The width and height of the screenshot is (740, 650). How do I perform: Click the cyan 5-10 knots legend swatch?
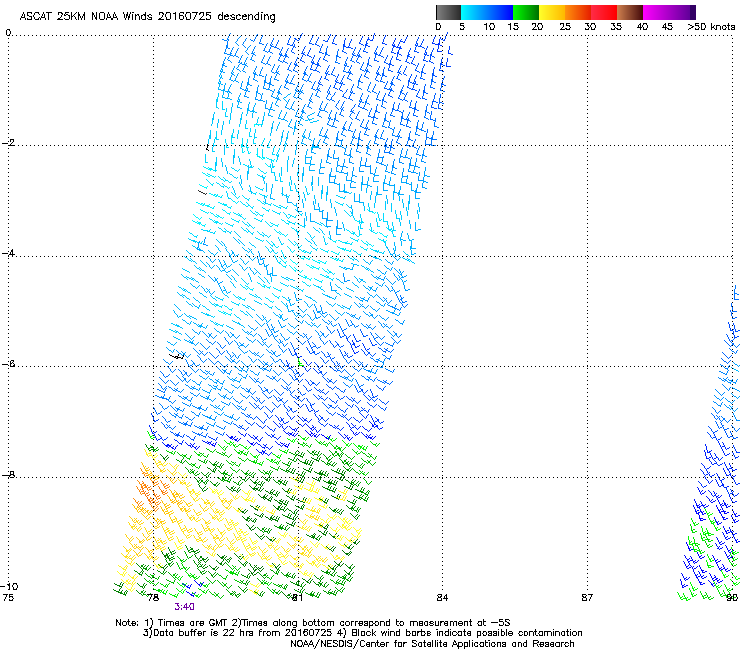(x=474, y=12)
